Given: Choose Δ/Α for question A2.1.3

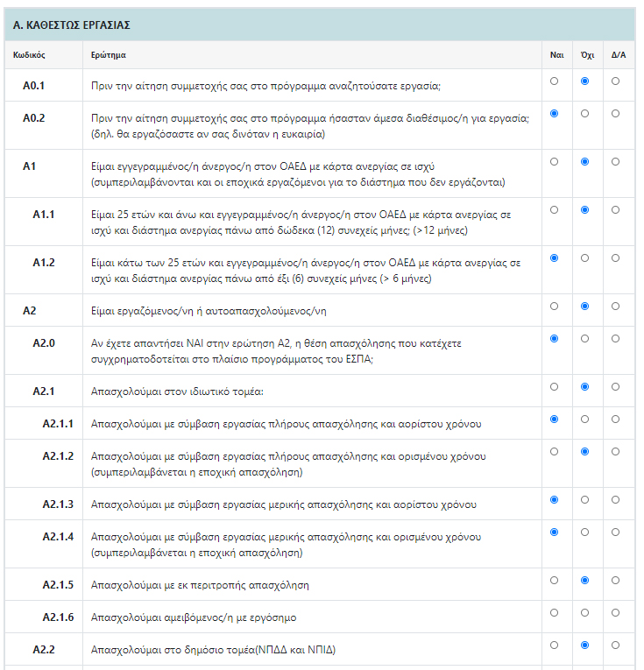Looking at the screenshot, I should point(616,500).
